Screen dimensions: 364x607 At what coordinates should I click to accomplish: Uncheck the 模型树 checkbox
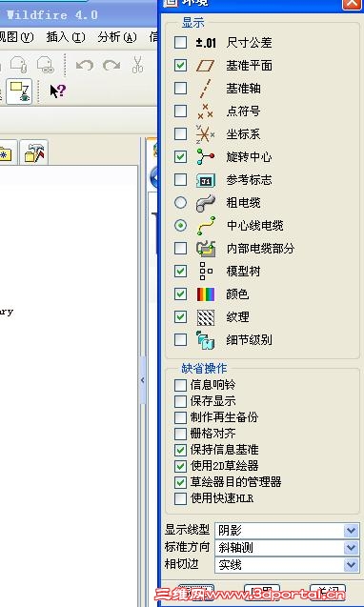coord(180,271)
